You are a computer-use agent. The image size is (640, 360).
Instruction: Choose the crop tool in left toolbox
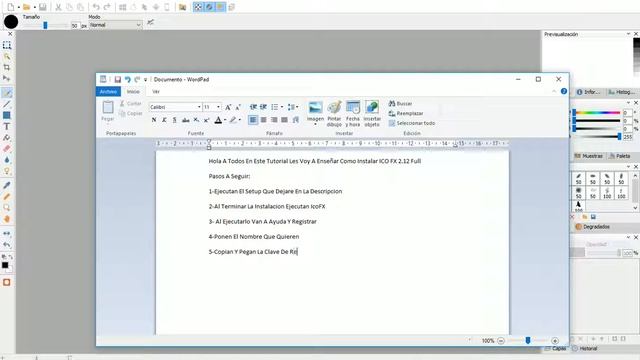7,67
